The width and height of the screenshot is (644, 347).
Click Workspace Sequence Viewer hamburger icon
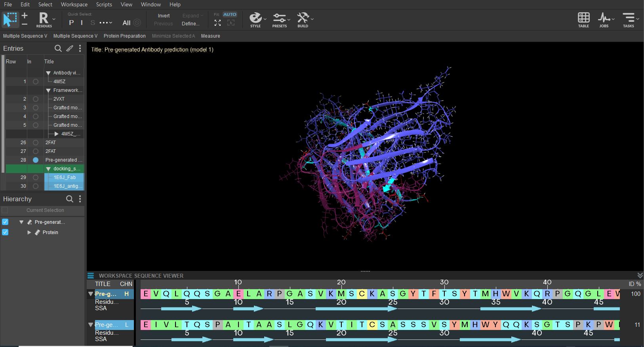pyautogui.click(x=91, y=276)
